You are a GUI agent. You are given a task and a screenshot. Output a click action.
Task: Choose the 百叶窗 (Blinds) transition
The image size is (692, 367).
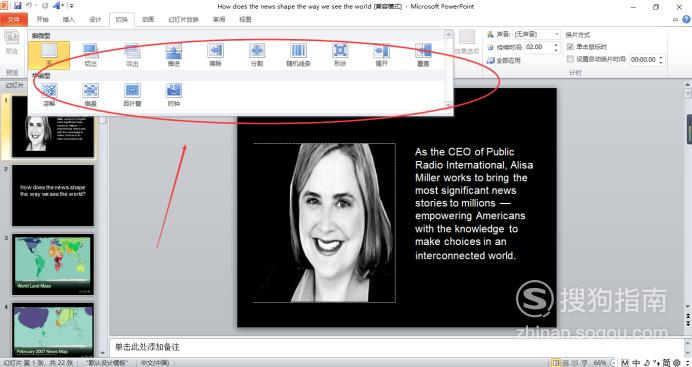[132, 95]
